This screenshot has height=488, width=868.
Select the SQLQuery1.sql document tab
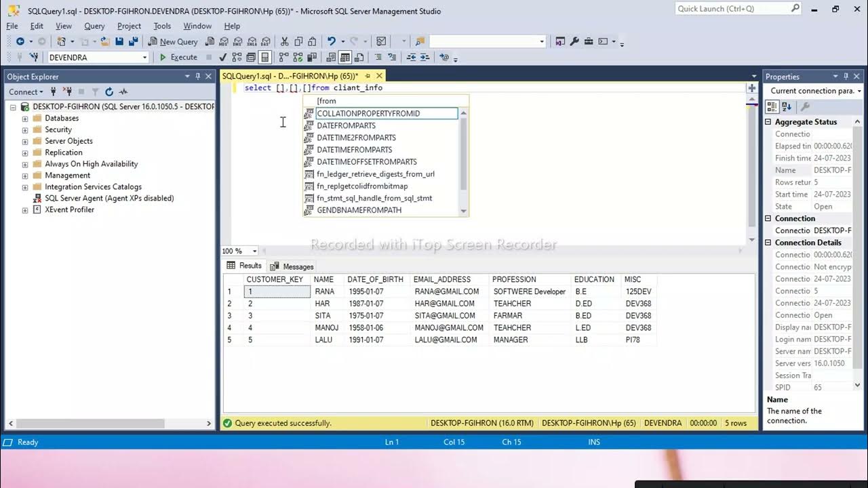(290, 76)
